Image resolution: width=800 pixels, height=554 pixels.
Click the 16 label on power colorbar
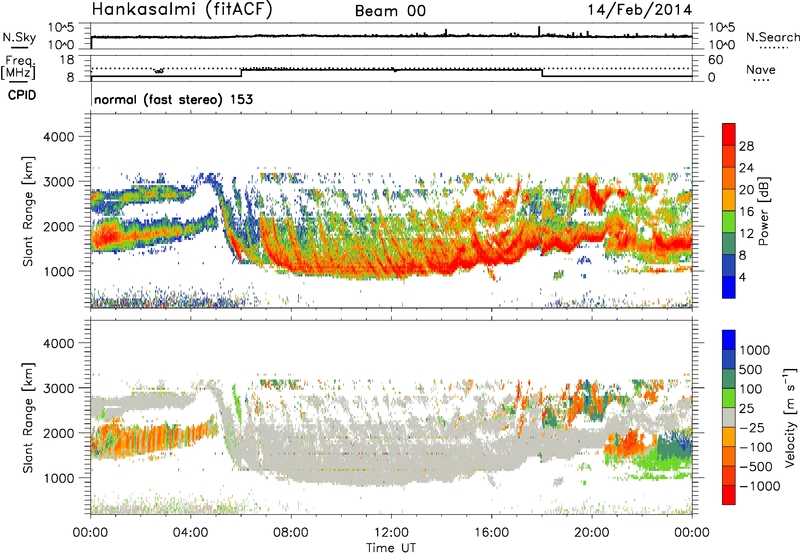[746, 212]
